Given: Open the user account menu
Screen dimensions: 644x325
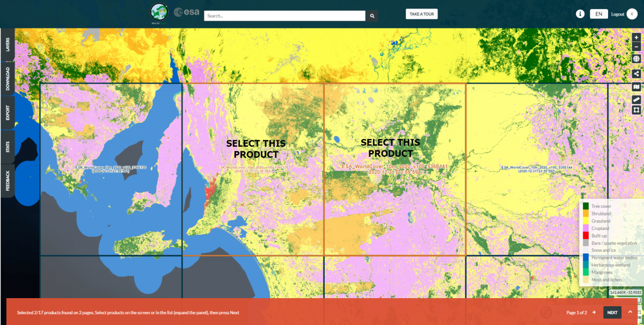Looking at the screenshot, I should point(631,14).
